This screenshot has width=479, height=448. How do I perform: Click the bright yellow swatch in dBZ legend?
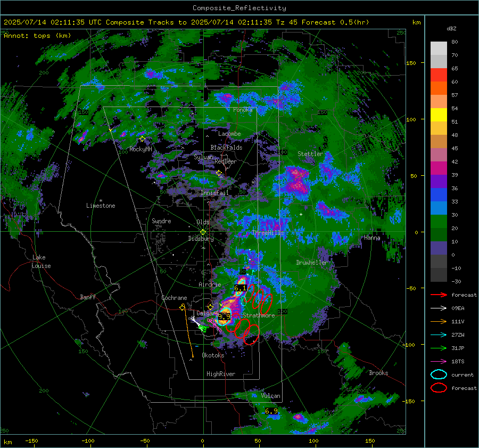(x=439, y=115)
